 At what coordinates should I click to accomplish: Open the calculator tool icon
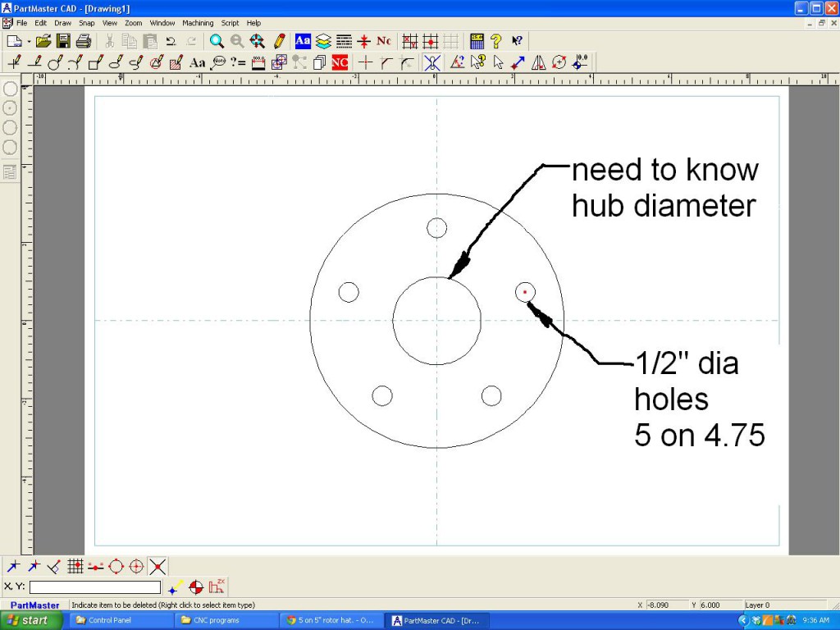477,41
